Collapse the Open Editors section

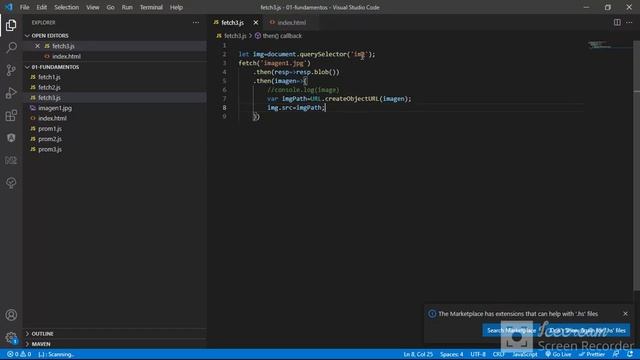50,36
